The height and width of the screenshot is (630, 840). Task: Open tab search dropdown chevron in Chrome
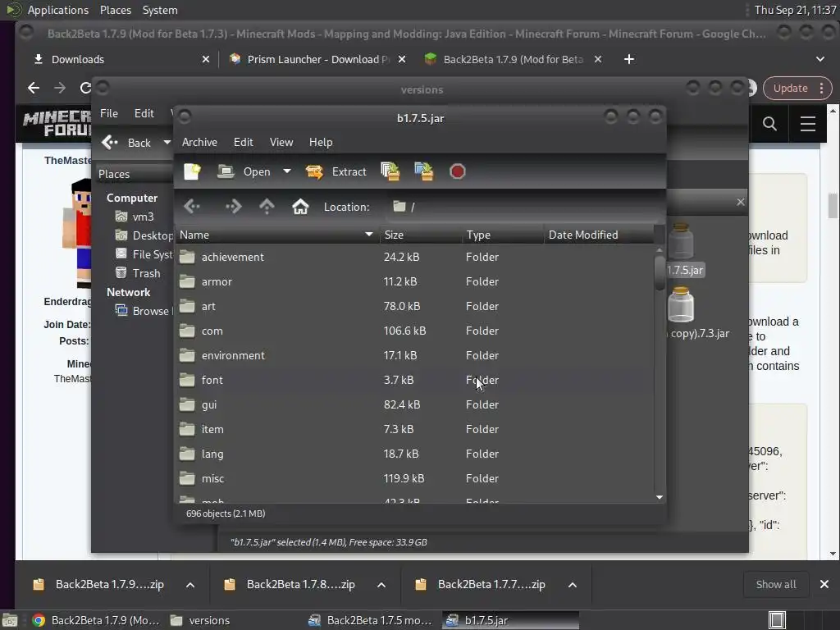point(820,59)
